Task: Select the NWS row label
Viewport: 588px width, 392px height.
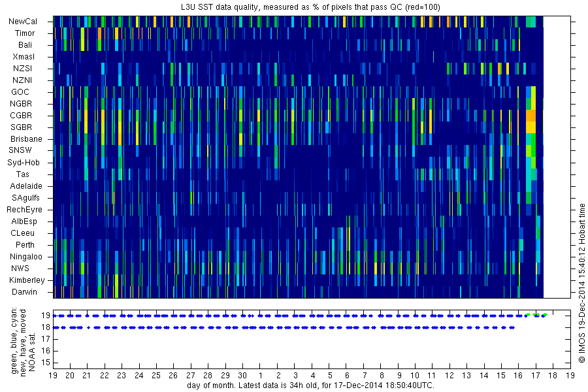Action: pyautogui.click(x=20, y=269)
